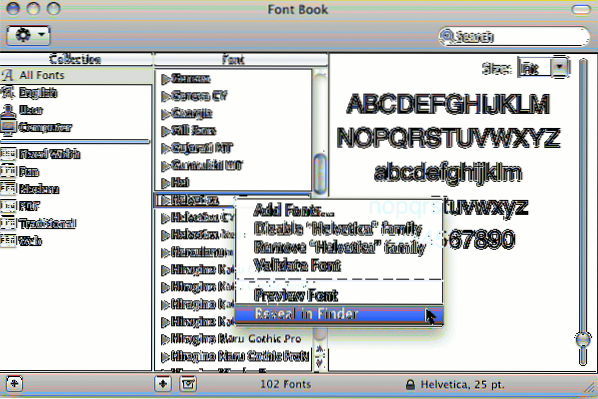Screen dimensions: 598x399
Task: Click the font list scrollbar thumb
Action: 320,174
